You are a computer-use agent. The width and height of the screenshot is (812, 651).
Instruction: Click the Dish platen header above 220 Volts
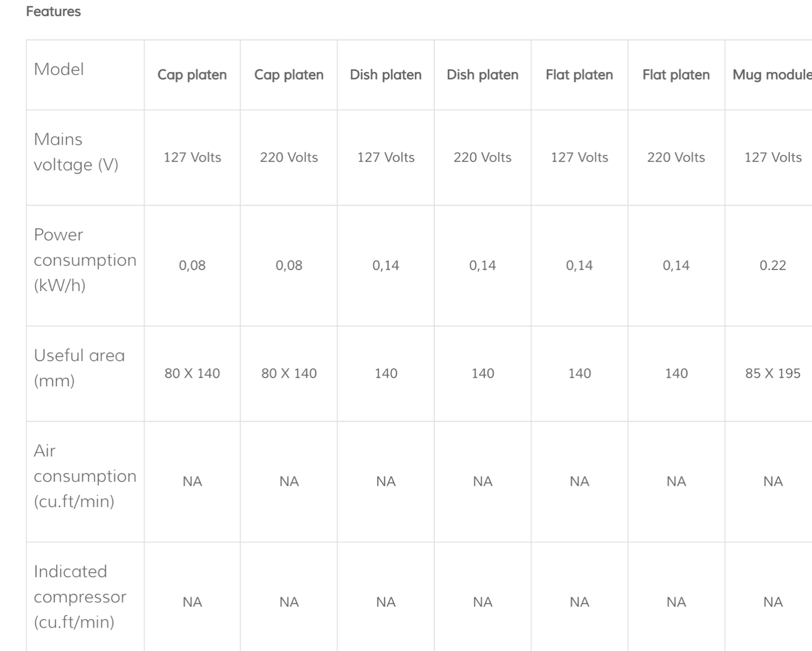pyautogui.click(x=483, y=75)
